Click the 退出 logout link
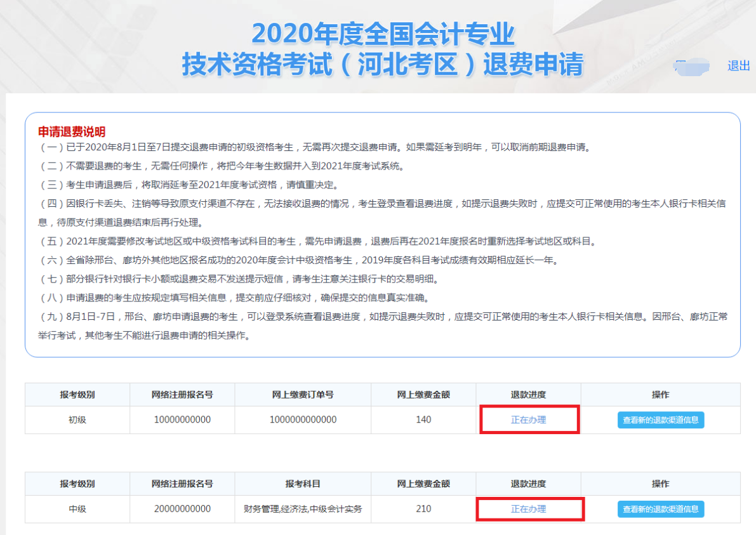This screenshot has height=535, width=756. coord(738,65)
